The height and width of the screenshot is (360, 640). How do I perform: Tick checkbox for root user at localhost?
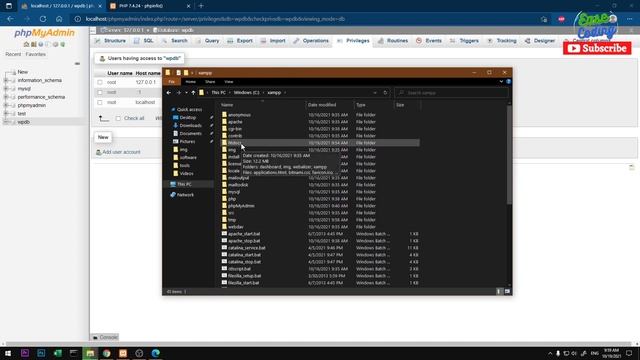click(100, 102)
